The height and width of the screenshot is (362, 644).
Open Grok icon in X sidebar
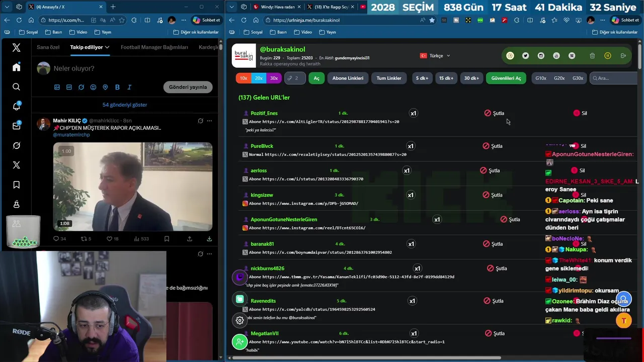click(17, 145)
